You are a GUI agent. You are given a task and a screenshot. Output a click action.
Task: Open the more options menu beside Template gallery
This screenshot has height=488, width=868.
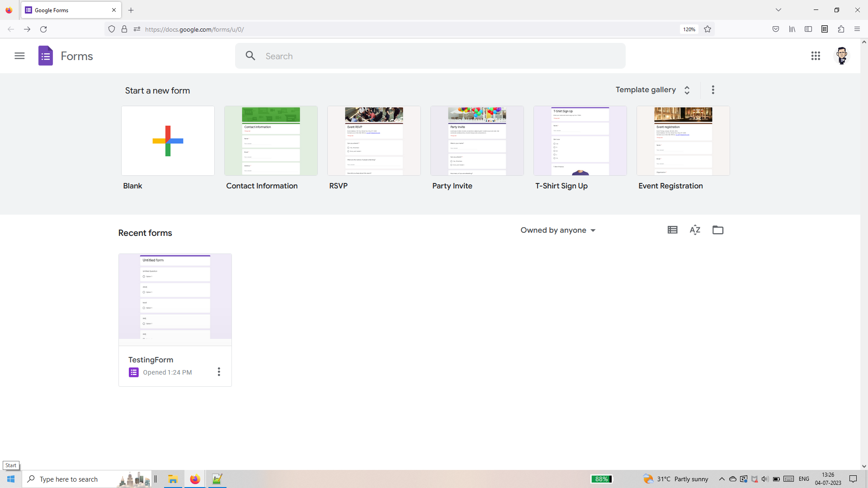click(713, 90)
